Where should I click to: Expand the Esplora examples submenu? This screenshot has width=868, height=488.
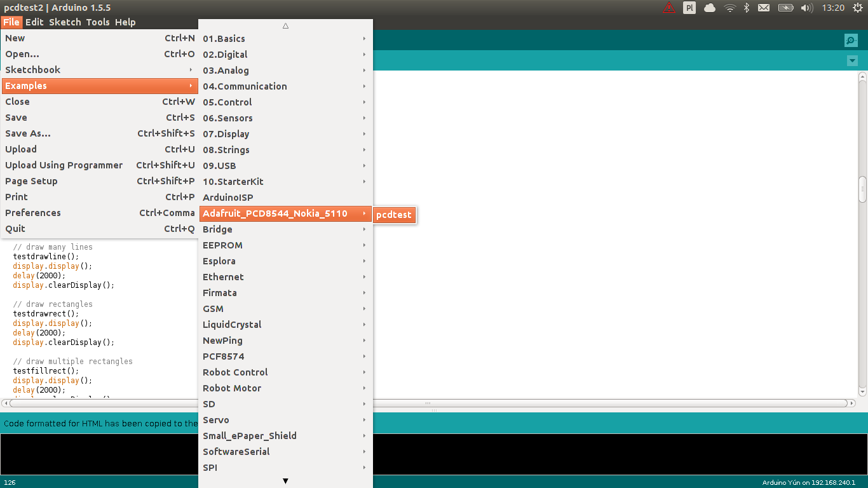coord(285,261)
